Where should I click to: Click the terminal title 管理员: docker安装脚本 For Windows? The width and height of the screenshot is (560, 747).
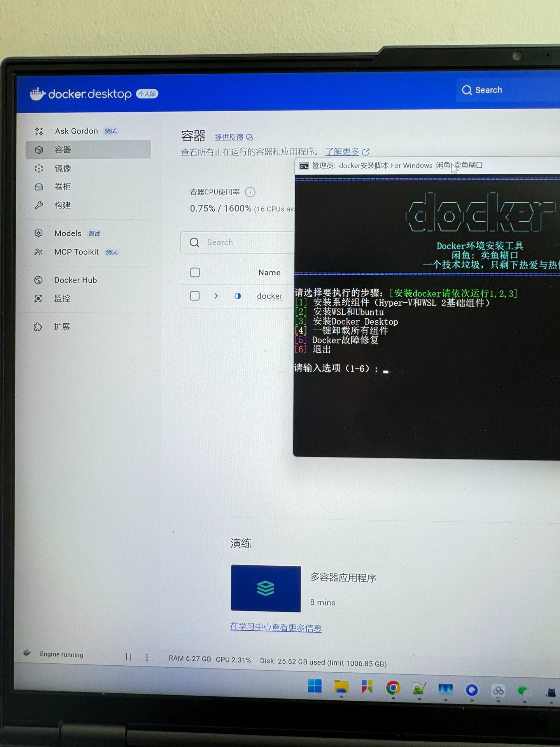pos(372,166)
